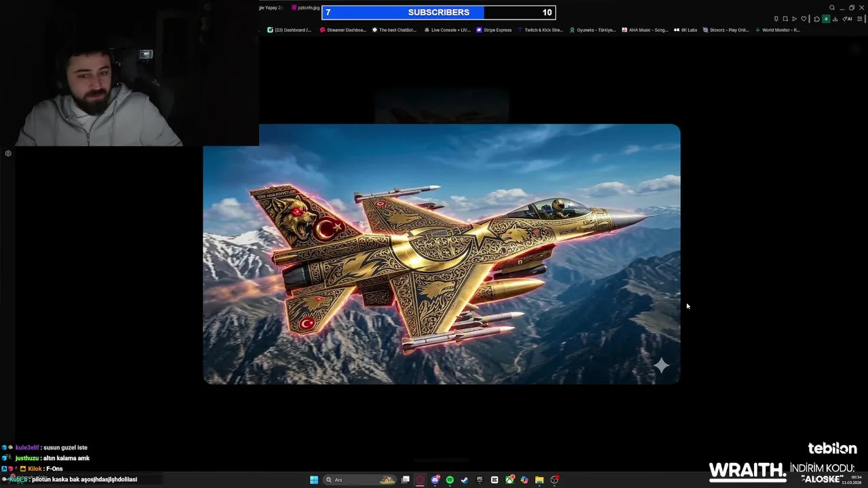Click the SUBSCRIBERS progress bar
The width and height of the screenshot is (868, 488).
pyautogui.click(x=439, y=12)
